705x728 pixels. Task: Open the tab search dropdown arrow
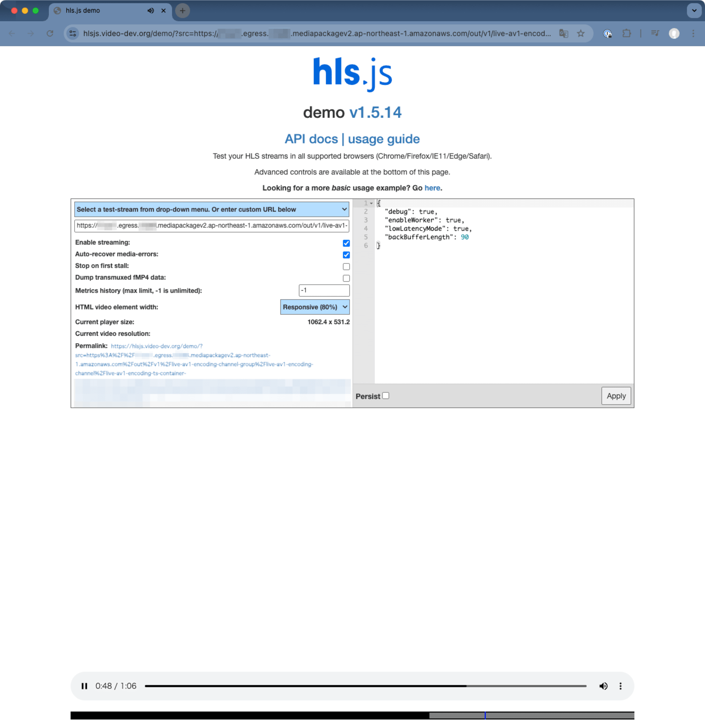point(694,11)
